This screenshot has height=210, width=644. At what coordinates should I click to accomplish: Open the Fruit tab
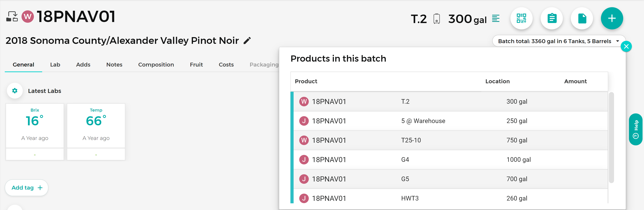pyautogui.click(x=196, y=65)
